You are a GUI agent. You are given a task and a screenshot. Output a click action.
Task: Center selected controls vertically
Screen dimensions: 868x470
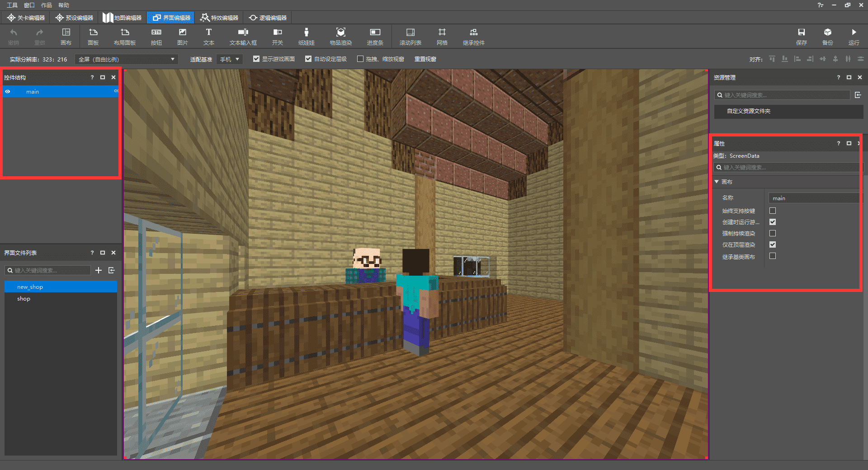click(835, 59)
